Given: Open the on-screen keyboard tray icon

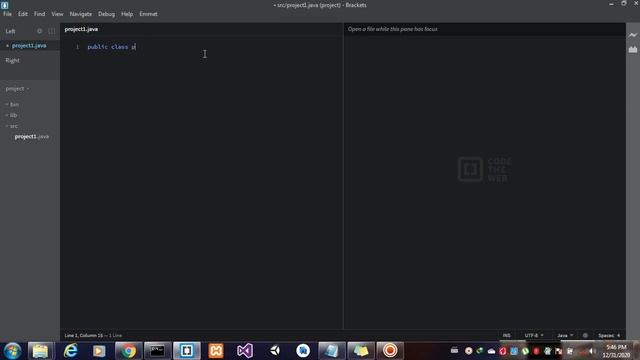Looking at the screenshot, I should [x=454, y=351].
